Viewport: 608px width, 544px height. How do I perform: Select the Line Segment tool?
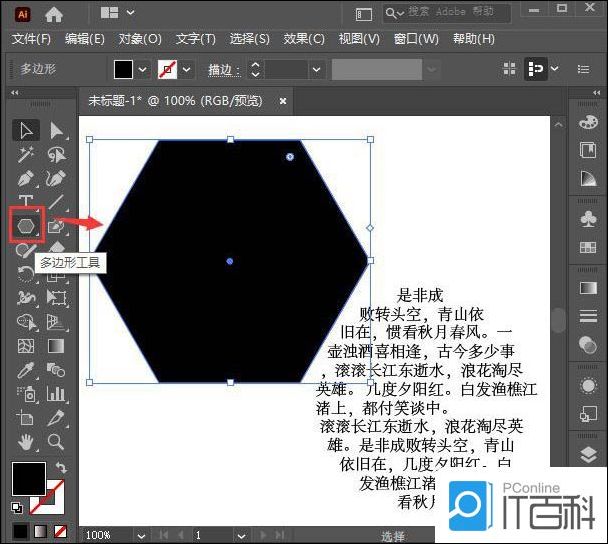click(x=57, y=202)
